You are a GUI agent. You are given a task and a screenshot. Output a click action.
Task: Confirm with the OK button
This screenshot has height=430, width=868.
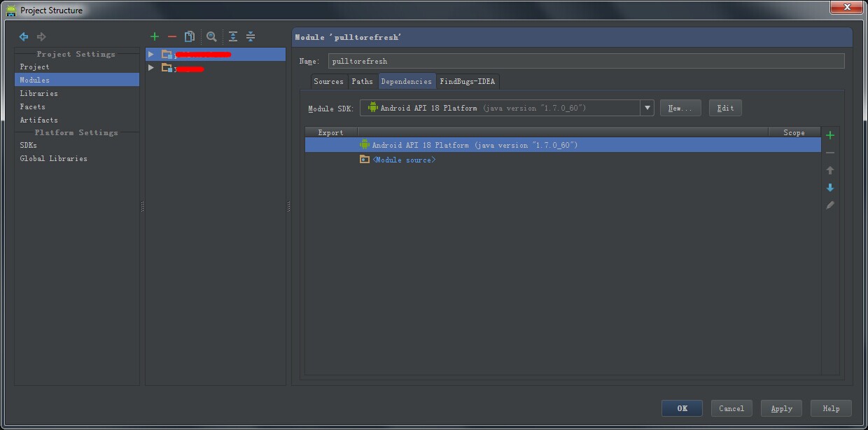tap(682, 408)
